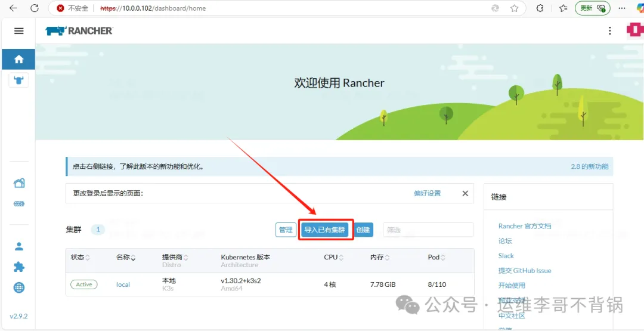Open the local cluster bull-head icon
This screenshot has height=331, width=644.
pos(18,81)
